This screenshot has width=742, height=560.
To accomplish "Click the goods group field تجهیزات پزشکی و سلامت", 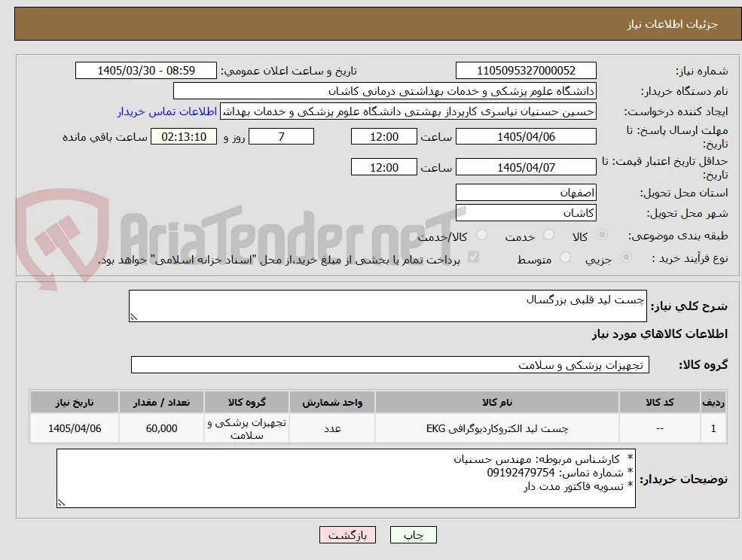I will (390, 364).
